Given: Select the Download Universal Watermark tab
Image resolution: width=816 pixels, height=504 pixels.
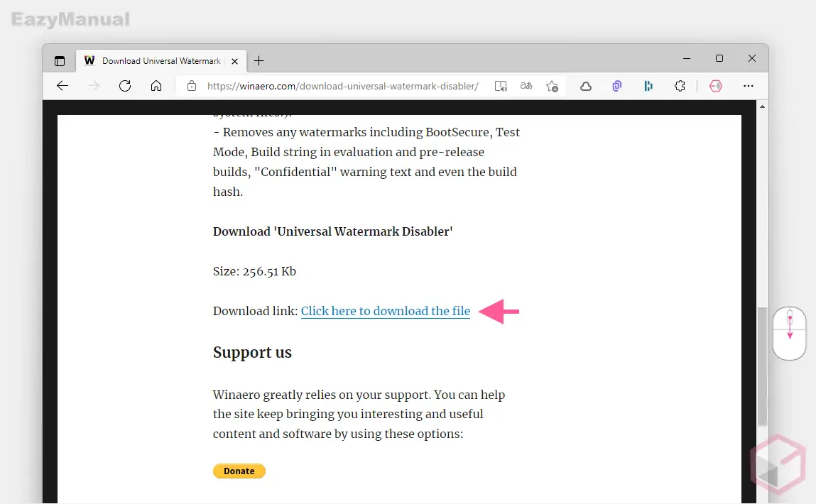Looking at the screenshot, I should coord(161,61).
